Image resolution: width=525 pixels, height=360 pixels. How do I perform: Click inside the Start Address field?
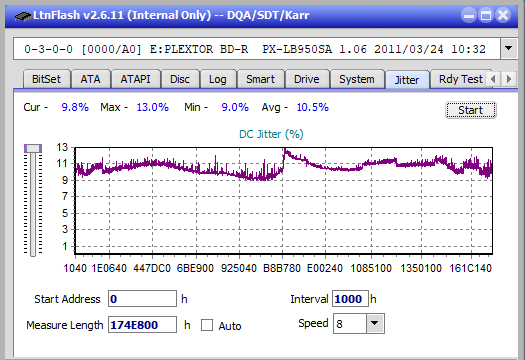(142, 299)
